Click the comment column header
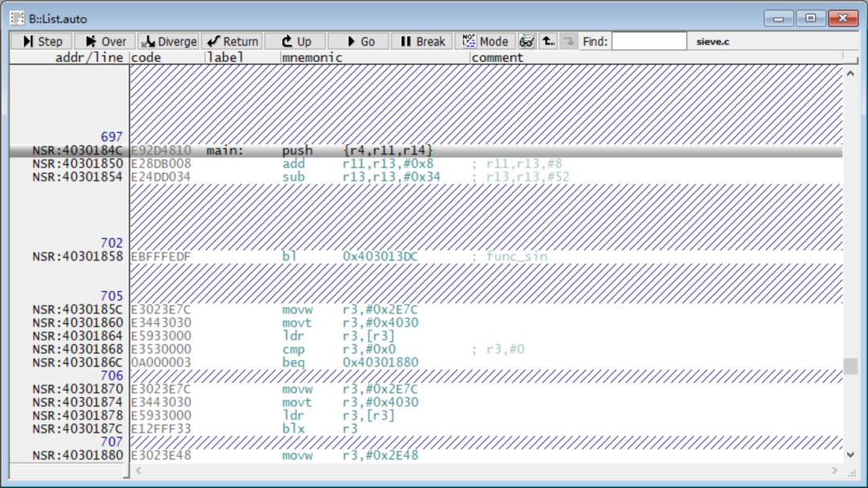Viewport: 868px width, 488px height. coord(498,57)
